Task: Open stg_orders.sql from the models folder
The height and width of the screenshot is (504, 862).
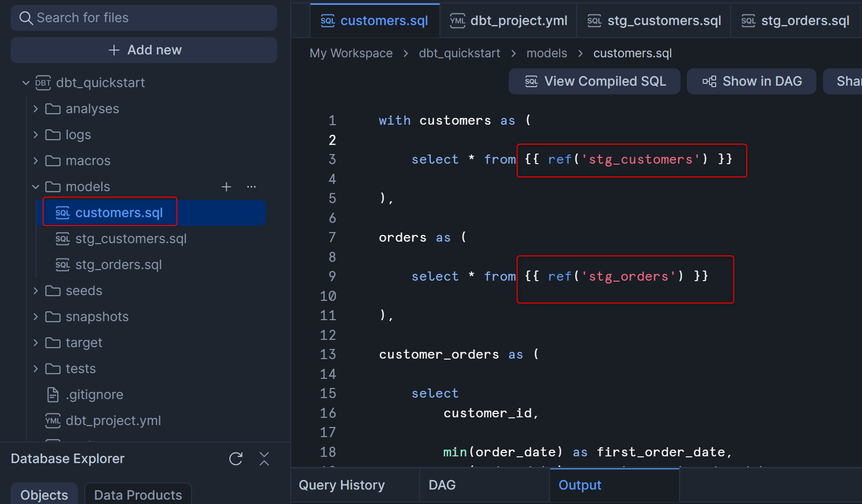Action: coord(118,265)
